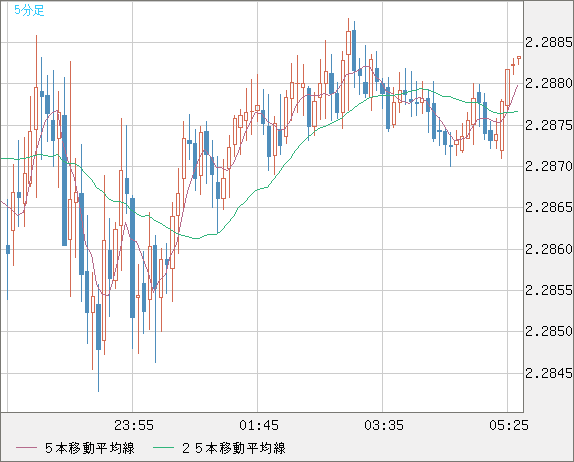The width and height of the screenshot is (574, 462).
Task: Click the 2.2865 price axis label
Action: click(548, 208)
